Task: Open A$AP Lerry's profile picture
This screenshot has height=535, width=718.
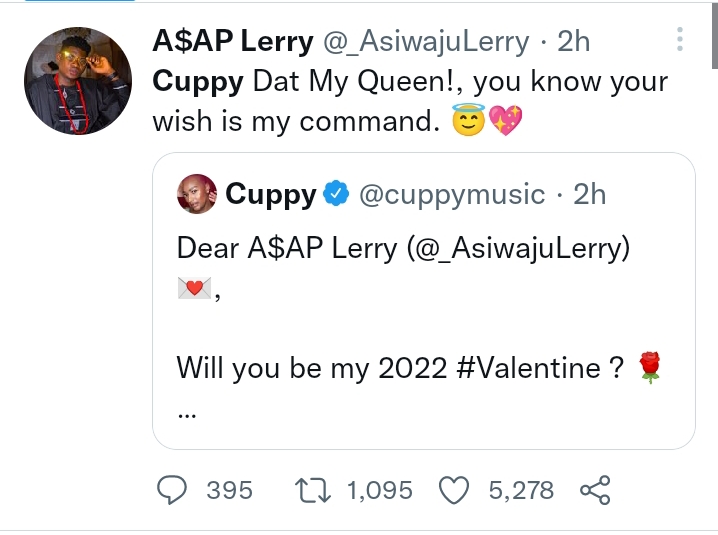Action: pos(78,81)
